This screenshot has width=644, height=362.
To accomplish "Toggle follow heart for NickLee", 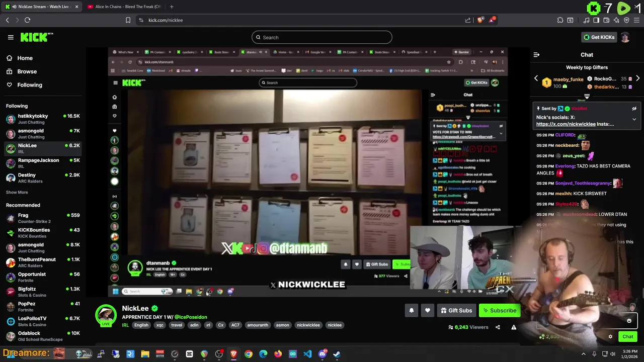I will [427, 310].
